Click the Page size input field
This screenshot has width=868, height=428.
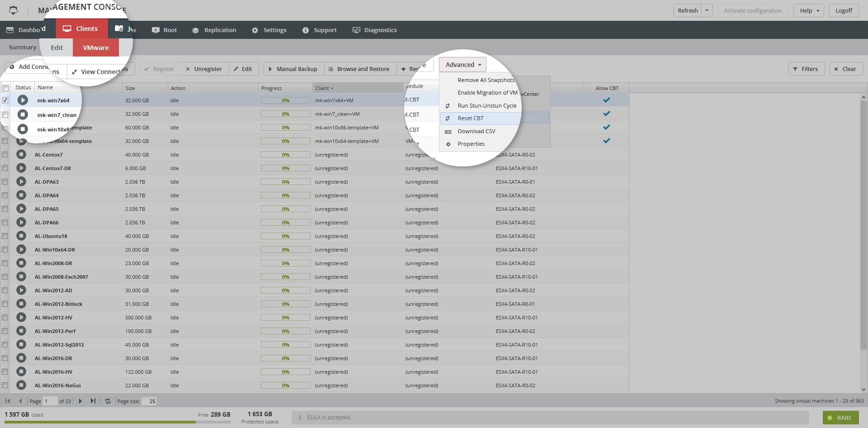(149, 401)
